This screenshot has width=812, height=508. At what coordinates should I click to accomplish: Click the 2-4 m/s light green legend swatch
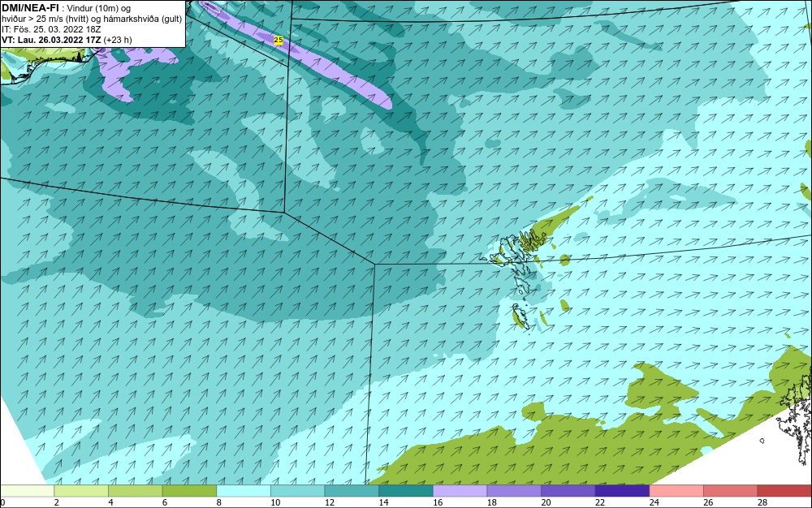pyautogui.click(x=81, y=491)
